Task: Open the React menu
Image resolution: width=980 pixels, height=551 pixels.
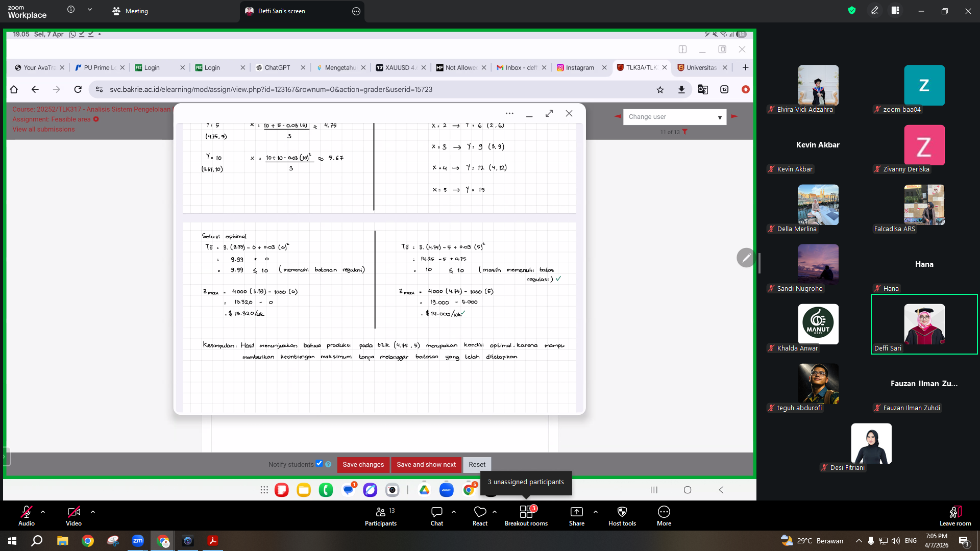Action: coord(480,515)
